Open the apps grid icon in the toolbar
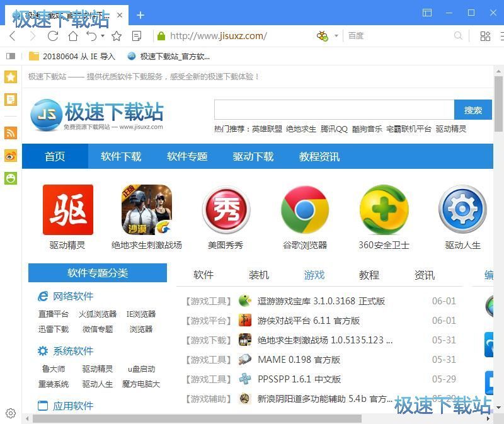The height and width of the screenshot is (424, 504). (485, 36)
